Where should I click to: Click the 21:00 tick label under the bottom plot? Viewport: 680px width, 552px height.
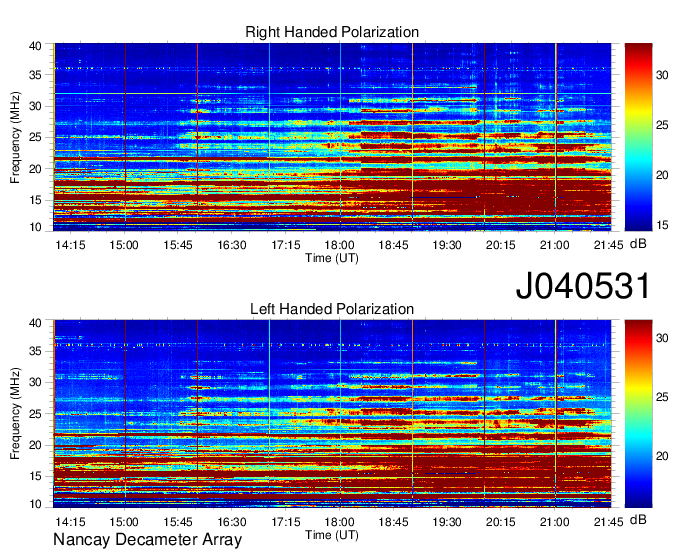pyautogui.click(x=555, y=522)
